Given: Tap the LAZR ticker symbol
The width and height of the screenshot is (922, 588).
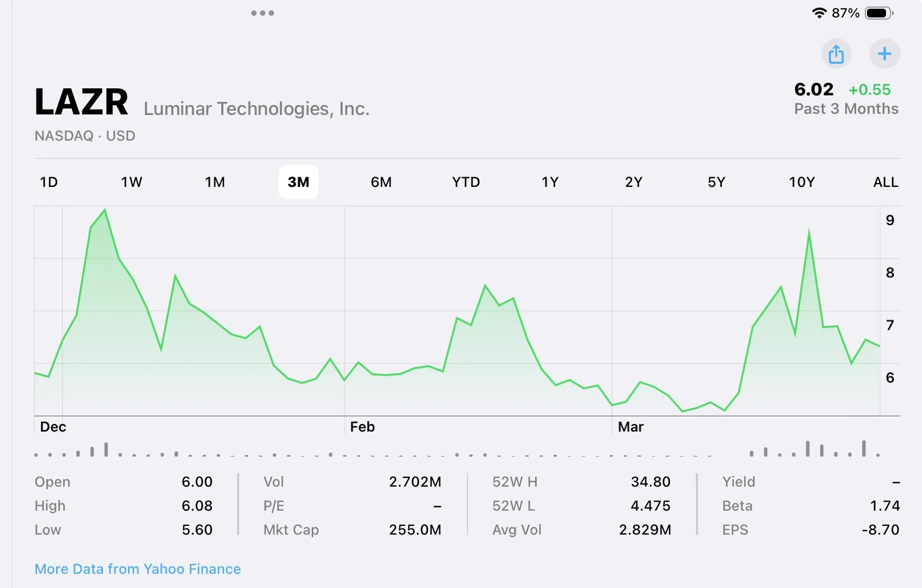Looking at the screenshot, I should click(x=82, y=102).
